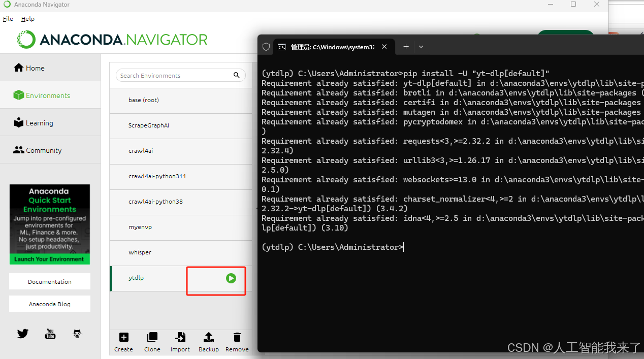Viewport: 644px width, 359px height.
Task: Minimize the Anaconda Navigator window
Action: pos(550,4)
